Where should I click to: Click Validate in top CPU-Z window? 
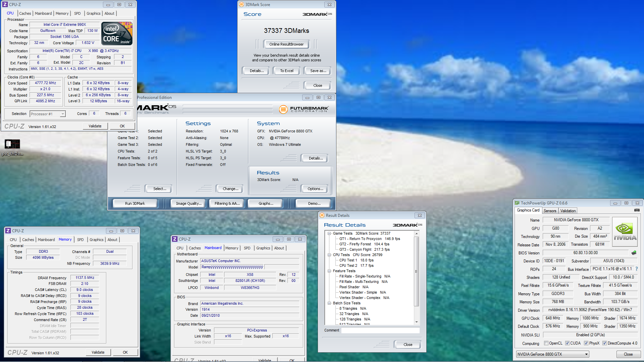(95, 126)
